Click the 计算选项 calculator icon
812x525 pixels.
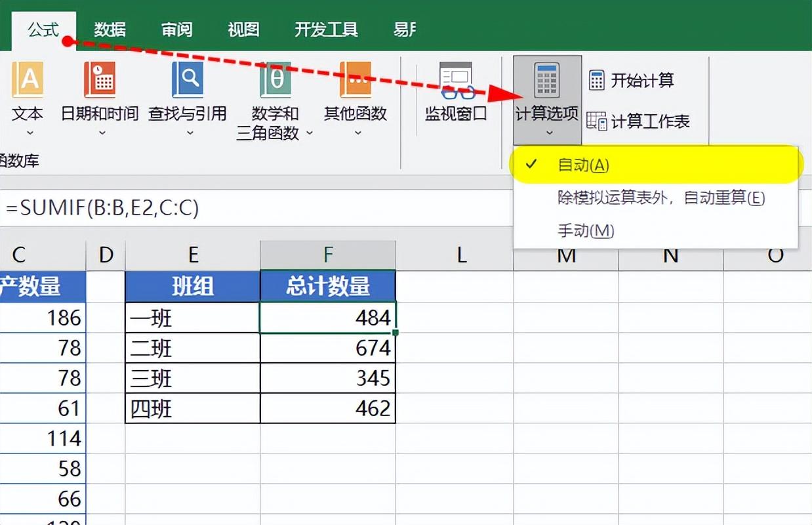547,80
